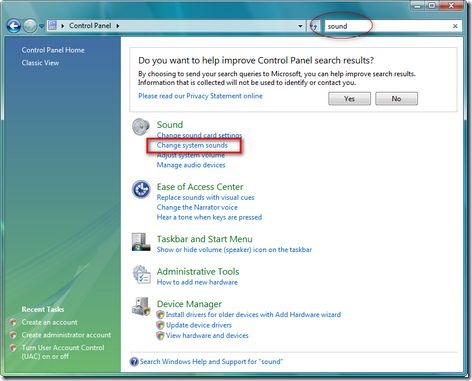Click shield icon beside Create an account
472x381 pixels.
coord(13,323)
